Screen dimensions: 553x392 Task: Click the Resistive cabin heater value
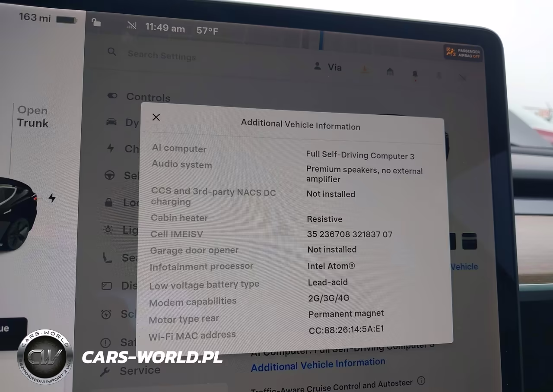coord(324,219)
